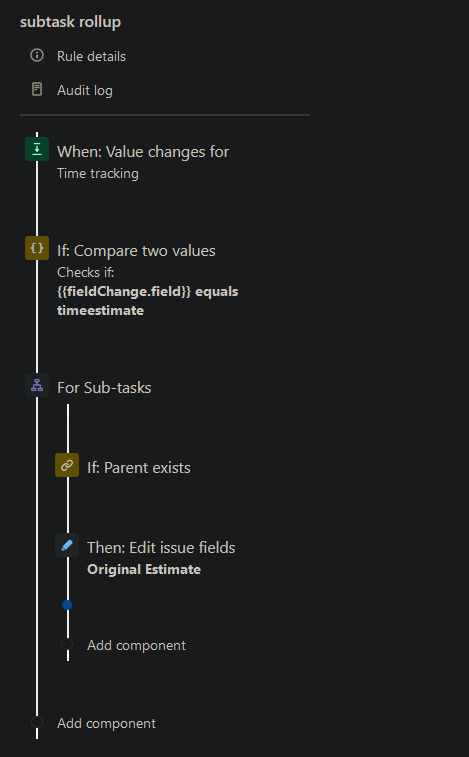Viewport: 469px width, 757px height.
Task: Open Rule details
Action: pyautogui.click(x=91, y=56)
